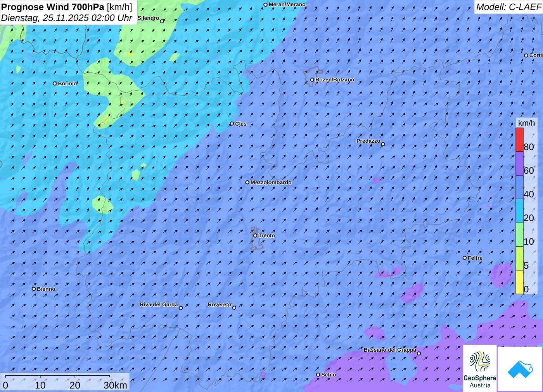Screen dimensions: 543x392
Task: Click the 'km/h' legend heading
Action: point(526,123)
